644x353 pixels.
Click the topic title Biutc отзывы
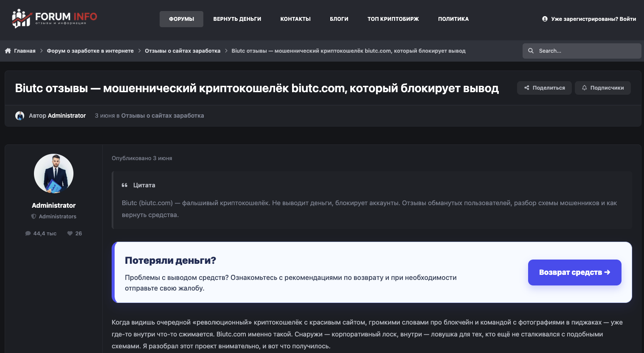257,88
